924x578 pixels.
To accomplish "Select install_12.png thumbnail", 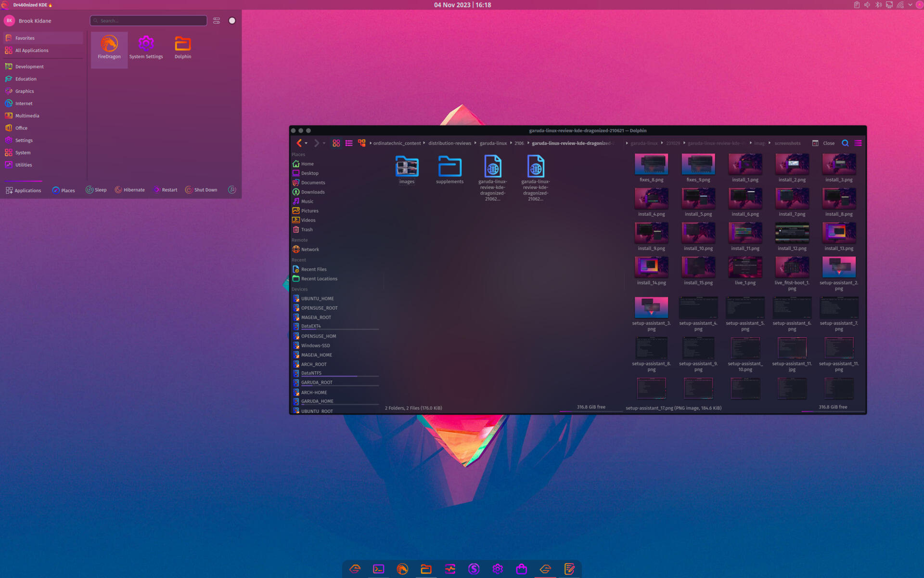I will tap(792, 236).
